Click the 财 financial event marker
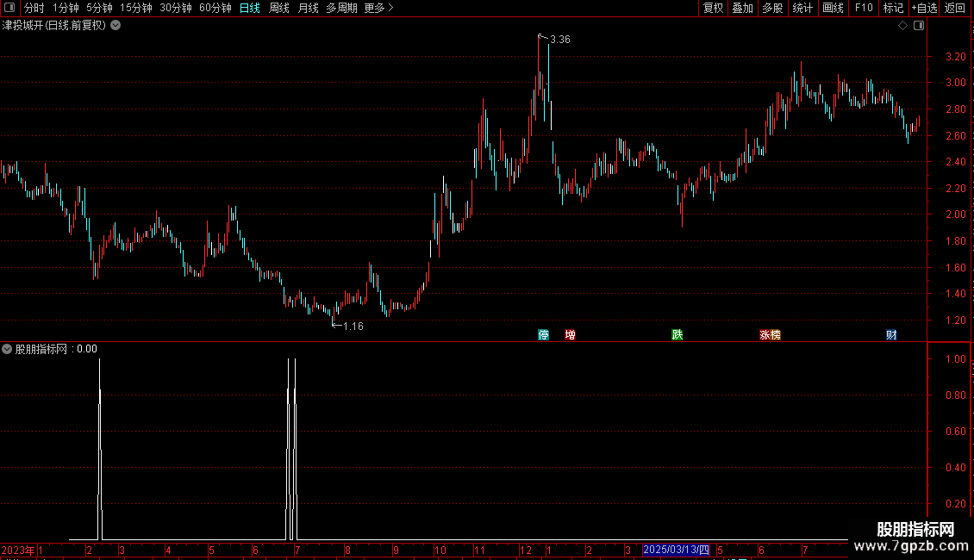 coord(891,334)
